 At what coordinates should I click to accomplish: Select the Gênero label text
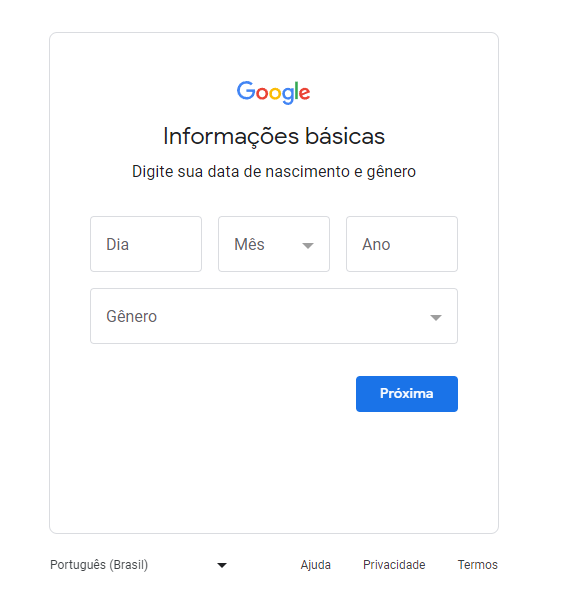click(x=131, y=316)
